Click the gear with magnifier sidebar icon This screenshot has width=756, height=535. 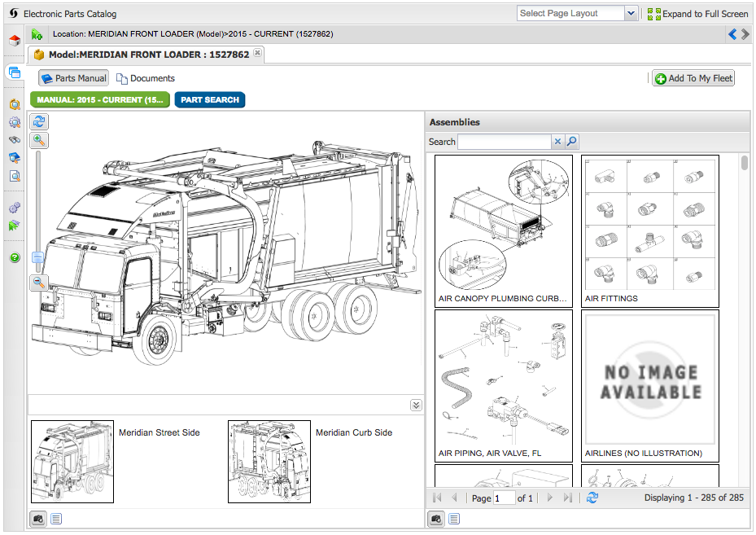pos(15,122)
